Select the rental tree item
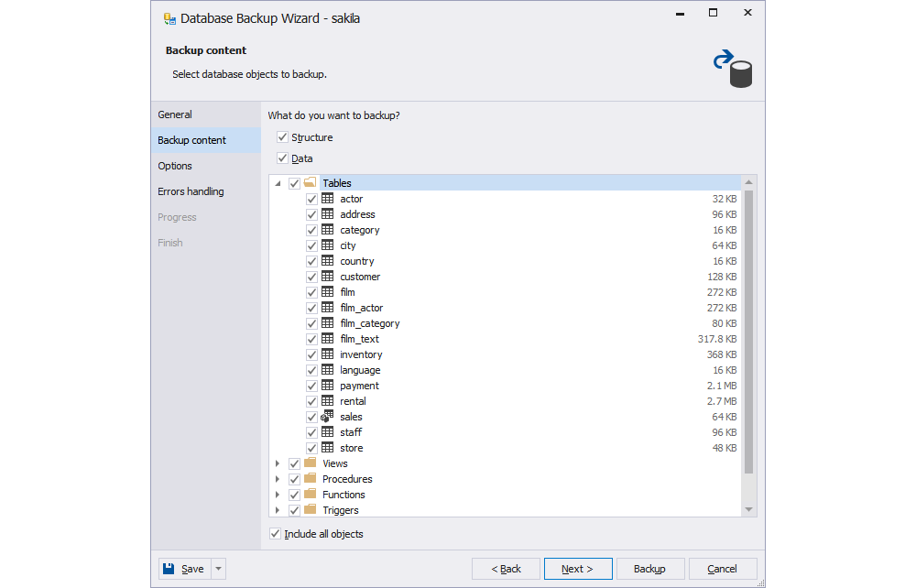The width and height of the screenshot is (916, 588). [x=352, y=400]
